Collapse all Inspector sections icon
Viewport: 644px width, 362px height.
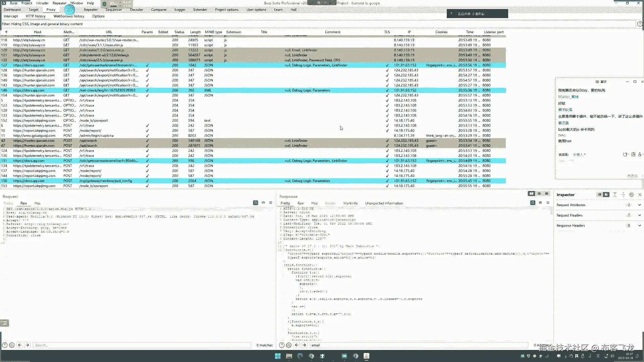tap(623, 195)
